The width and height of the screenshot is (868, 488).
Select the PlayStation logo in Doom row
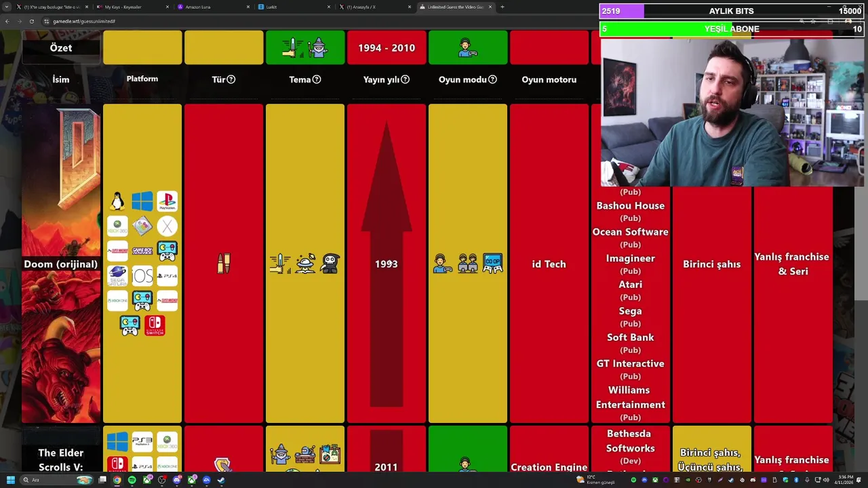[x=167, y=201]
